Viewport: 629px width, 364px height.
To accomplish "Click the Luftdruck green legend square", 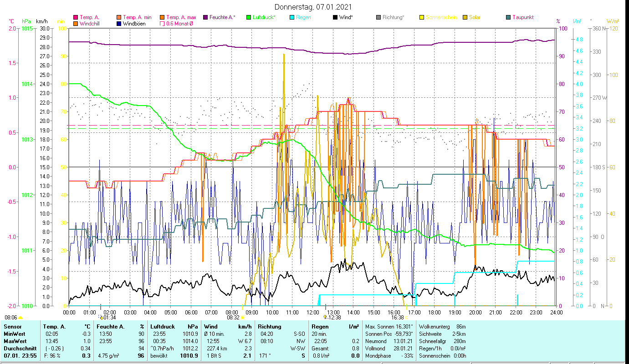I will click(249, 18).
